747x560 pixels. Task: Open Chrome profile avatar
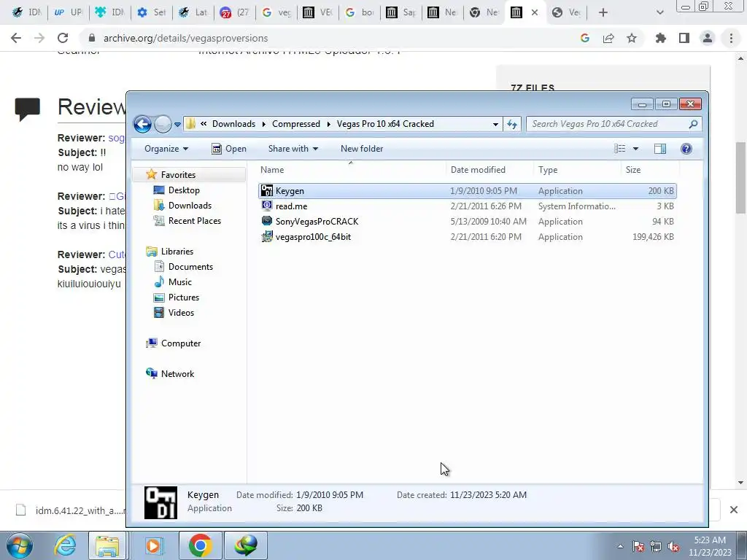point(708,38)
